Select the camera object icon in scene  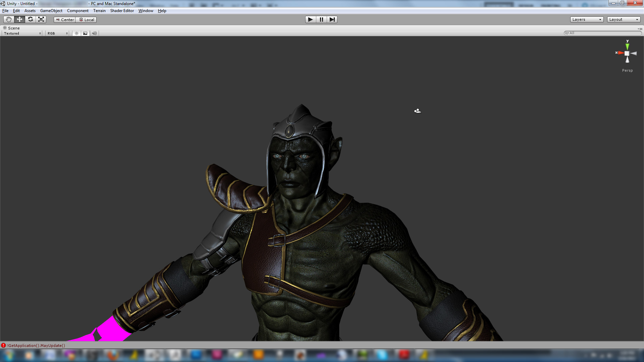pos(417,111)
